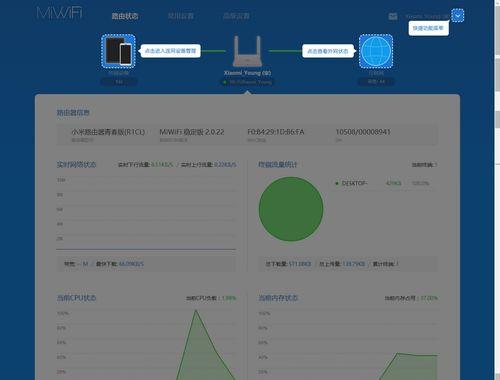Click the page vertical scrollbar
The image size is (500, 380).
(497, 190)
